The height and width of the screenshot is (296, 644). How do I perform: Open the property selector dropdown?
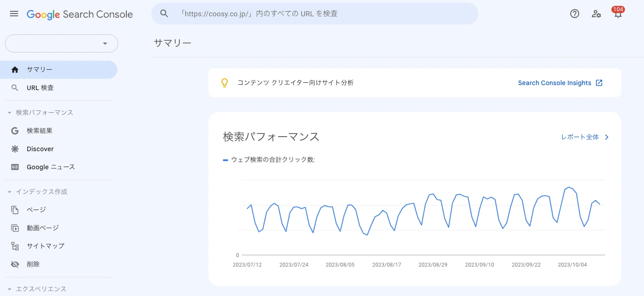[x=62, y=43]
